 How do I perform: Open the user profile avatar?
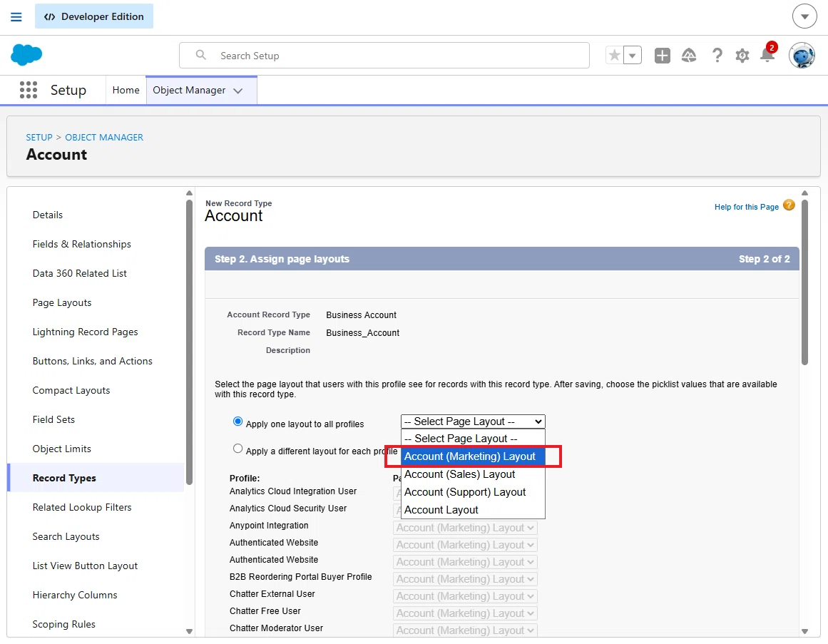pyautogui.click(x=802, y=56)
